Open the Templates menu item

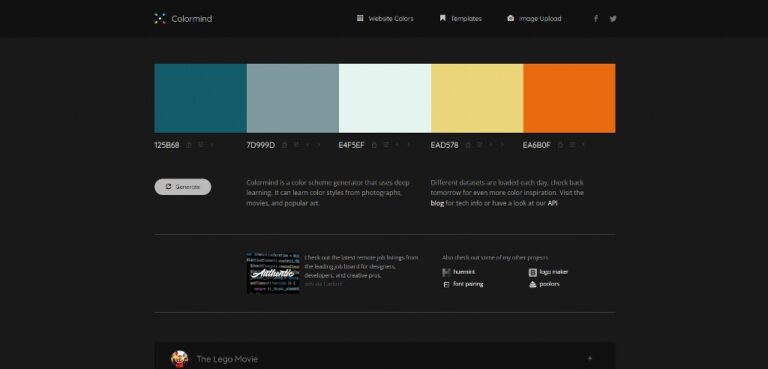click(460, 19)
